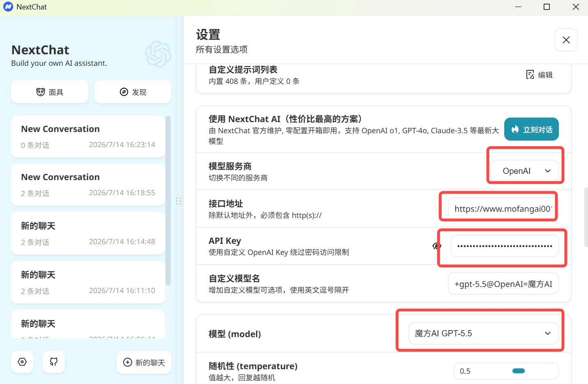Open 新的聊天 conversation dated 16:11:10

point(88,282)
